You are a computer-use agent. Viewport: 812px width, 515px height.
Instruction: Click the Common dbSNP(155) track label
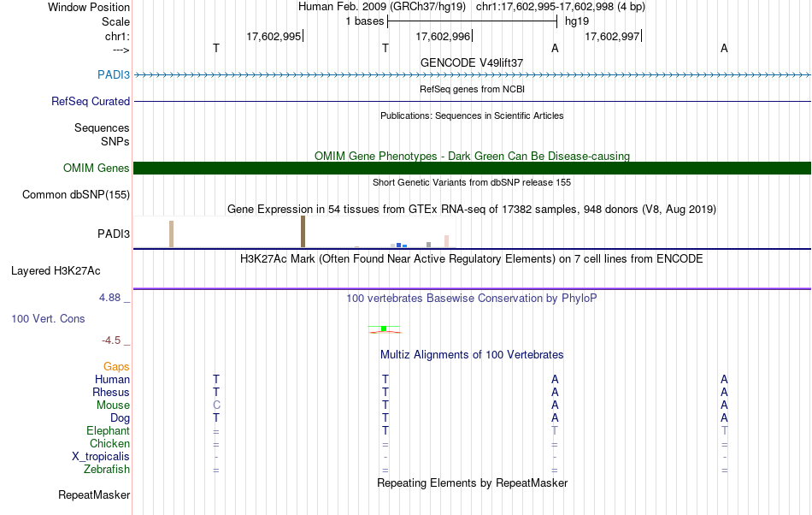tap(75, 195)
